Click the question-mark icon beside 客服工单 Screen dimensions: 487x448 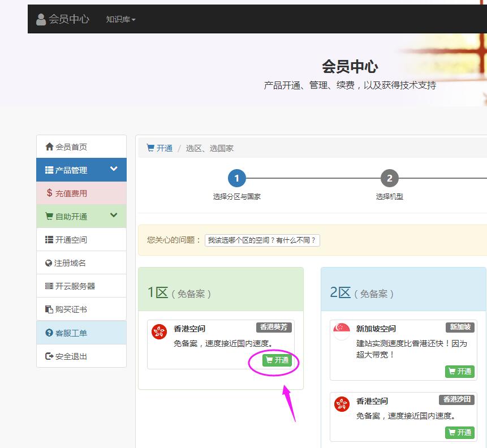(49, 333)
